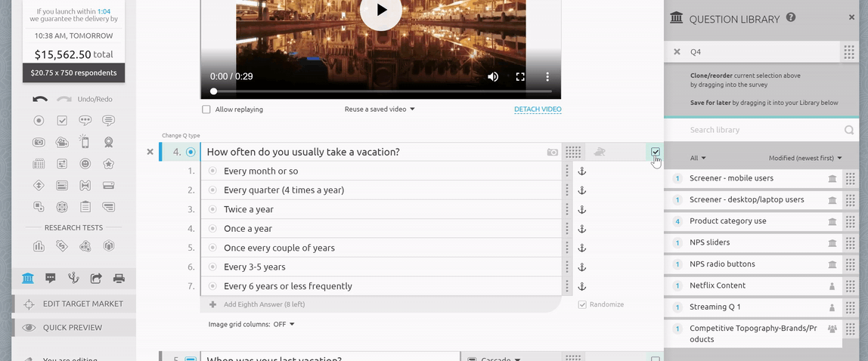The image size is (868, 361).
Task: Click the redo arrow
Action: point(64,99)
